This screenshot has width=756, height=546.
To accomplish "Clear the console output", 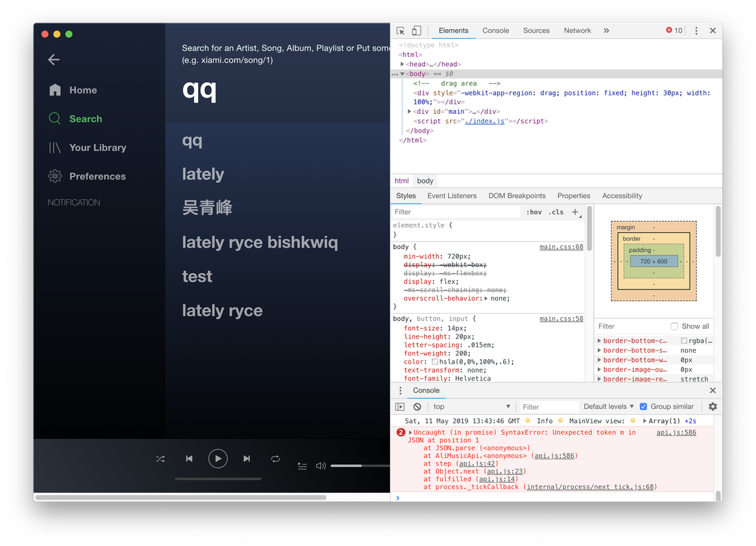I will 417,407.
